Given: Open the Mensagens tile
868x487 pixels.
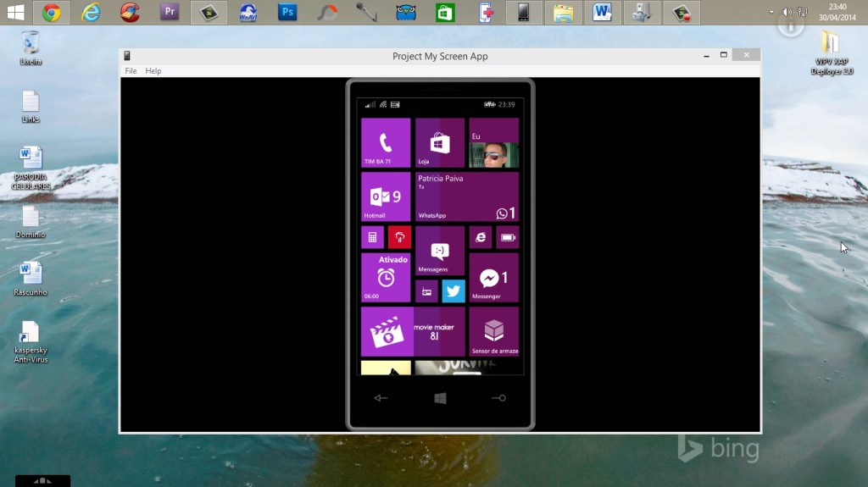Looking at the screenshot, I should (x=440, y=251).
